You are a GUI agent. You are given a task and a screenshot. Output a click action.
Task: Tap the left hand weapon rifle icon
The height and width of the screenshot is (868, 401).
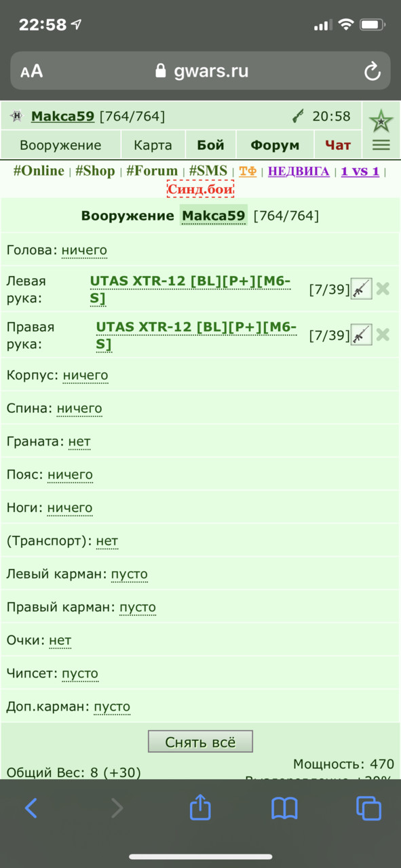tap(361, 289)
